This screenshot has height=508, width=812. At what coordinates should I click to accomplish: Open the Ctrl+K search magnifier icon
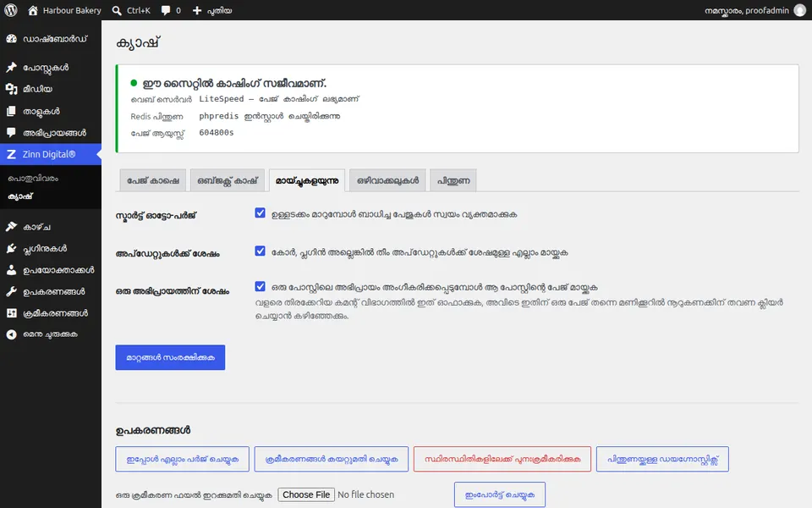tap(117, 10)
